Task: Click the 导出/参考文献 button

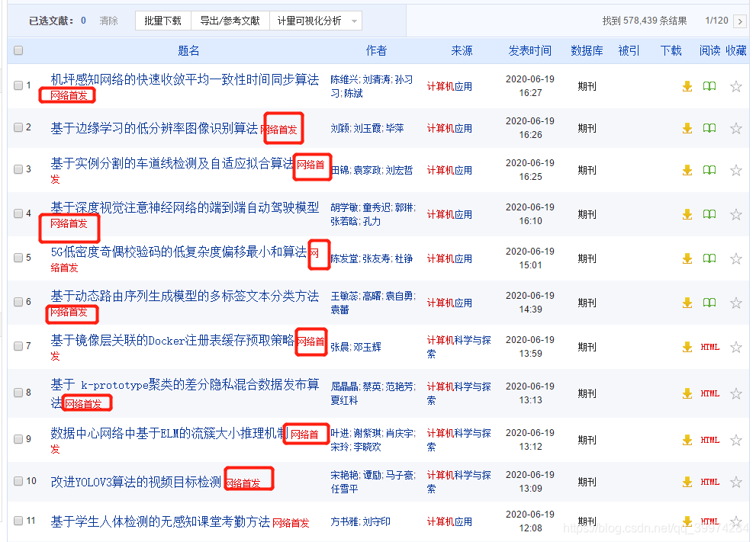Action: click(230, 21)
